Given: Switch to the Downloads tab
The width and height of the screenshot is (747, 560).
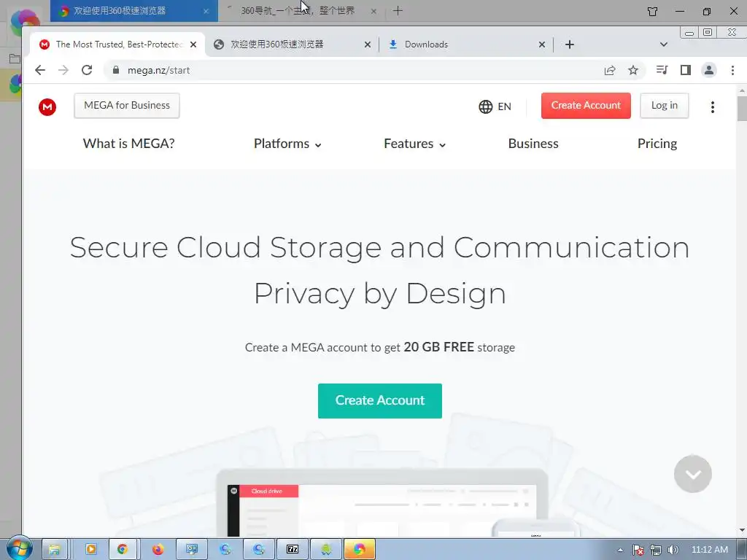Looking at the screenshot, I should pyautogui.click(x=465, y=44).
